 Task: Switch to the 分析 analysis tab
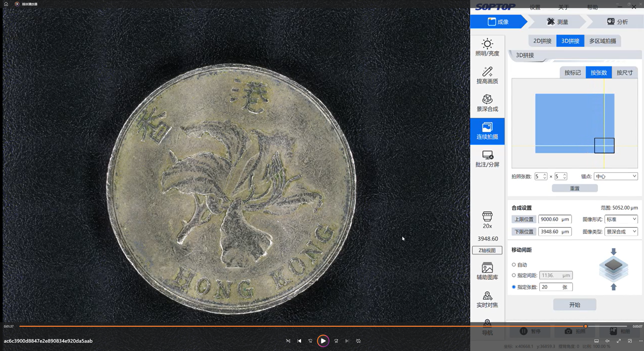tap(617, 22)
